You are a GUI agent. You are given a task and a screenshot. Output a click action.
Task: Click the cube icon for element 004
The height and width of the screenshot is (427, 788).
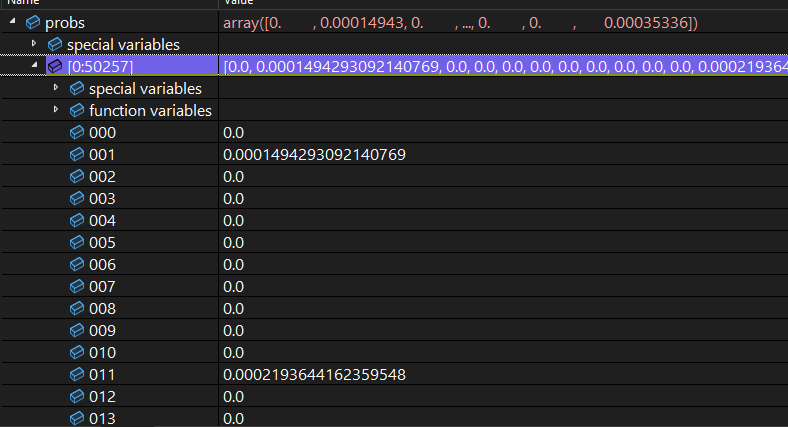click(x=77, y=220)
